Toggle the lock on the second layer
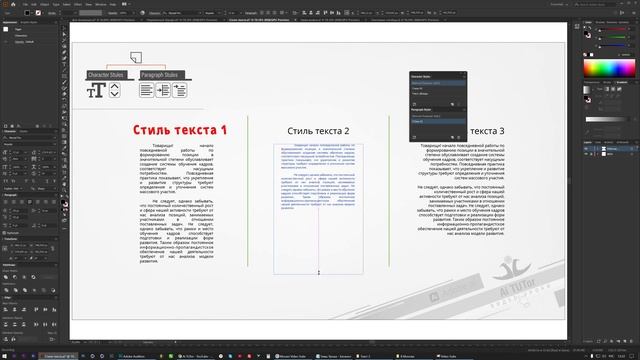The height and width of the screenshot is (360, 640). [591, 154]
